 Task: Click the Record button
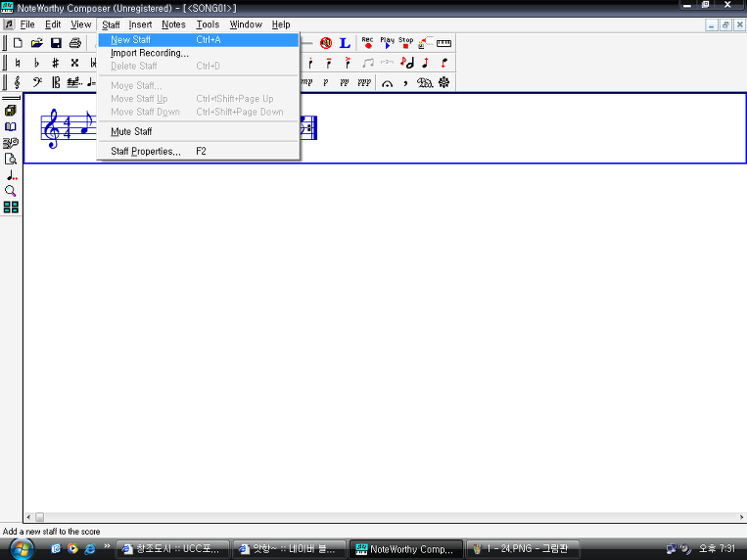click(367, 43)
